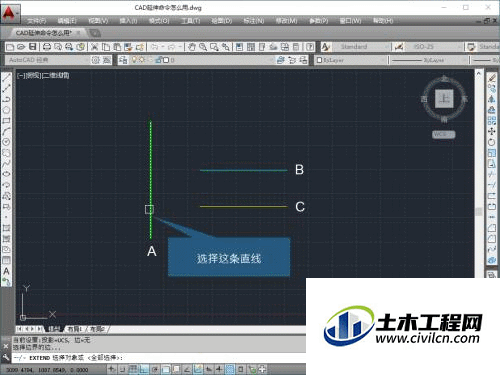Select the Move tool
This screenshot has width=500, height=375.
[x=492, y=131]
